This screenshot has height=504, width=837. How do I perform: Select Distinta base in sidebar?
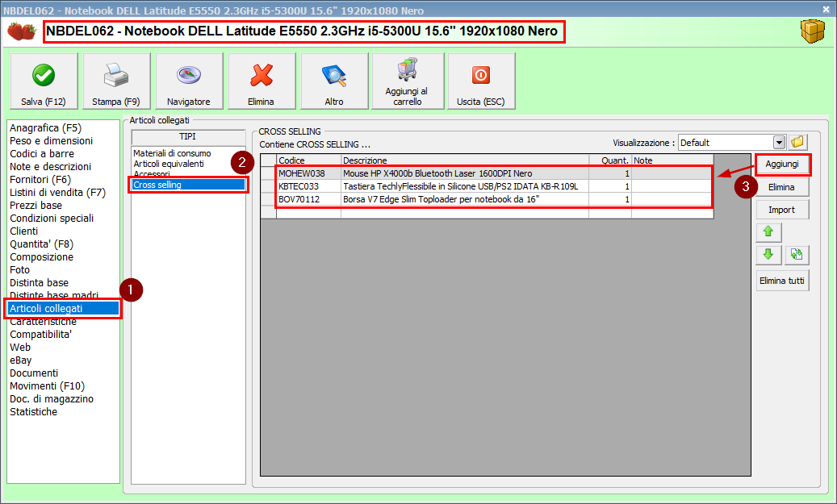pos(39,283)
